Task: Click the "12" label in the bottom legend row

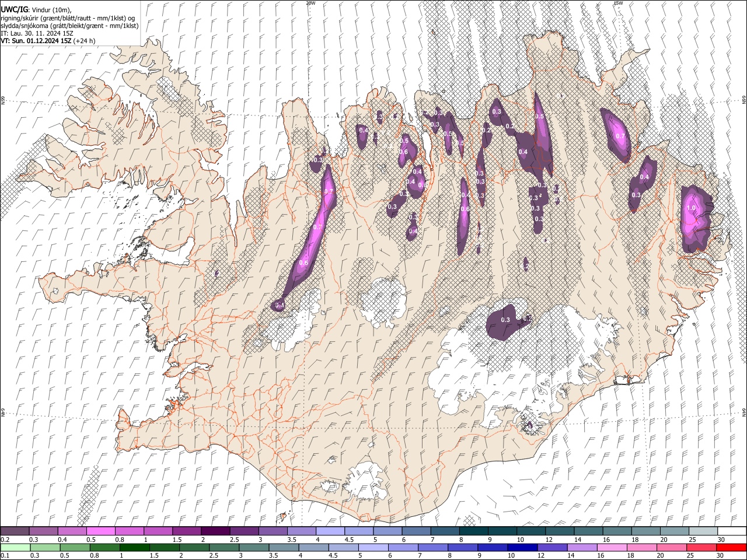Action: pos(540,555)
